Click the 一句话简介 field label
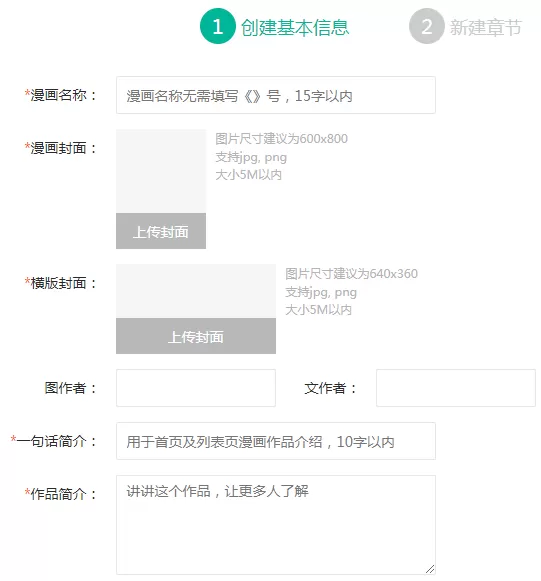The height and width of the screenshot is (581, 541). click(53, 441)
